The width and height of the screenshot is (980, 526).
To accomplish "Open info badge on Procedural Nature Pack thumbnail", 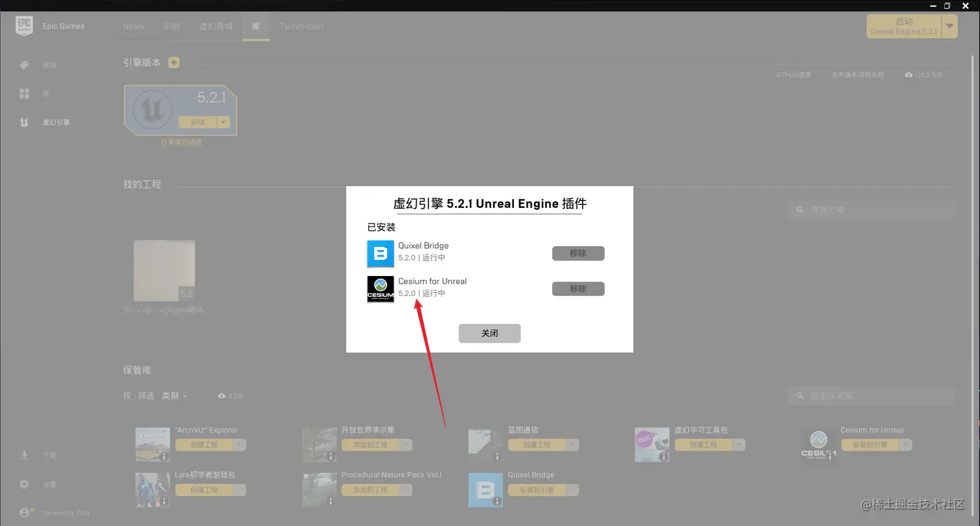I will pyautogui.click(x=332, y=502).
